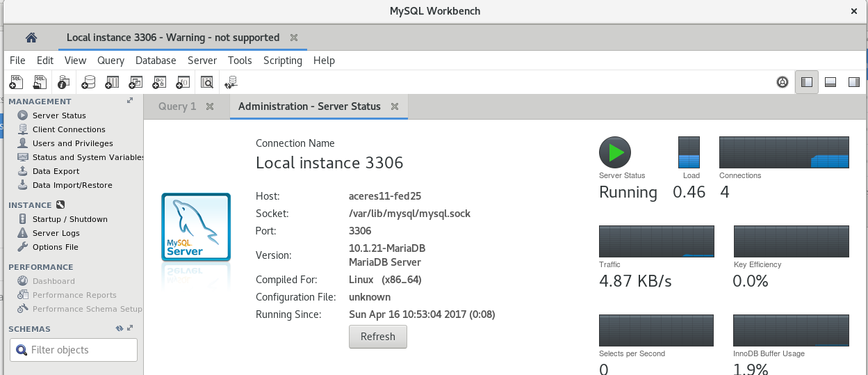Image resolution: width=868 pixels, height=375 pixels.
Task: Open Performance Schema Setup
Action: click(x=87, y=309)
